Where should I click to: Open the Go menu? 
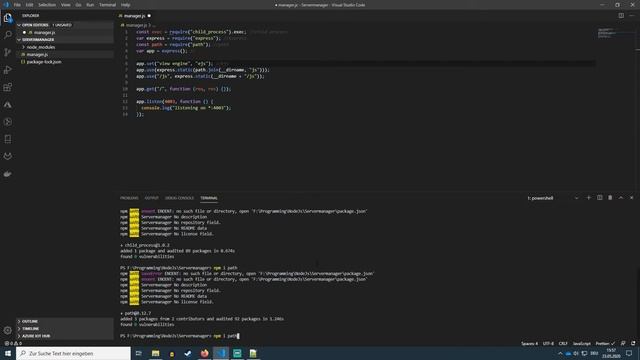click(78, 5)
